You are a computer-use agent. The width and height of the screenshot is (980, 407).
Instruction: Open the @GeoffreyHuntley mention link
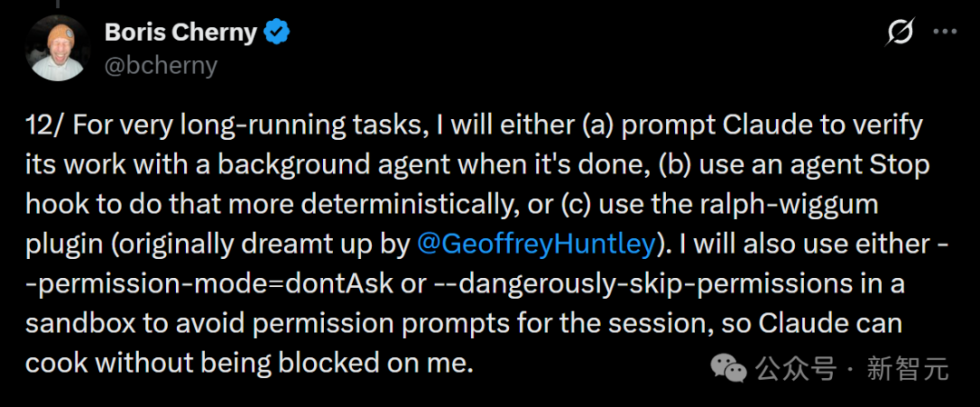point(535,244)
